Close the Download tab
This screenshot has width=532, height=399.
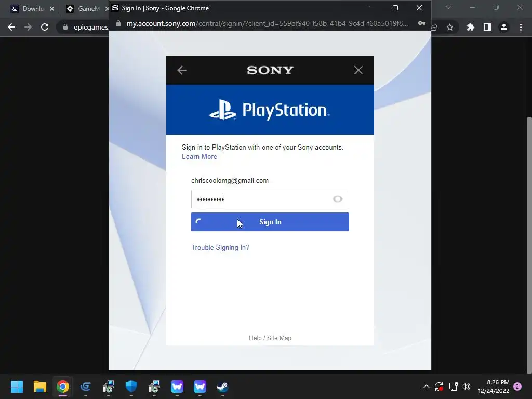[x=52, y=9]
